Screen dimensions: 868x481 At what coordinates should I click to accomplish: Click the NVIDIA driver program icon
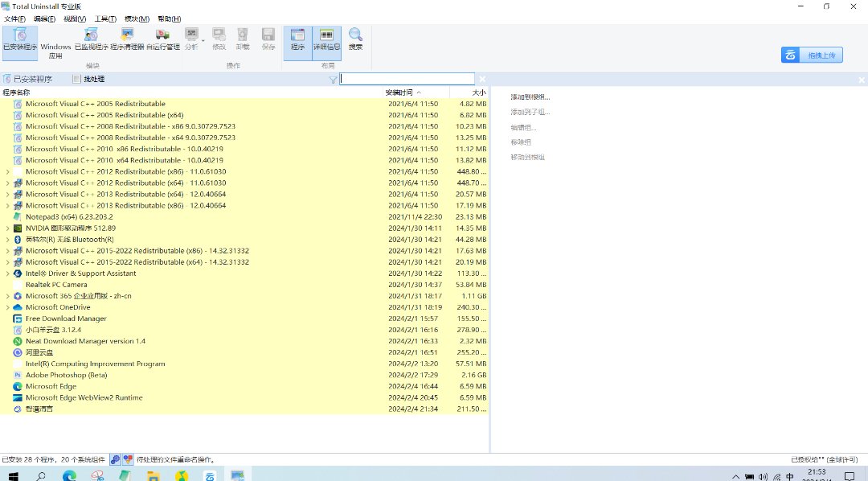tap(18, 228)
